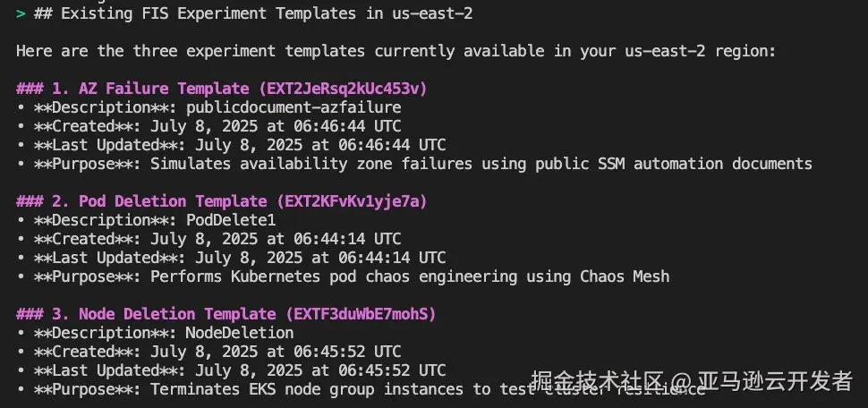Click 'public SSM automation documents' text
This screenshot has height=408, width=868.
pos(674,164)
